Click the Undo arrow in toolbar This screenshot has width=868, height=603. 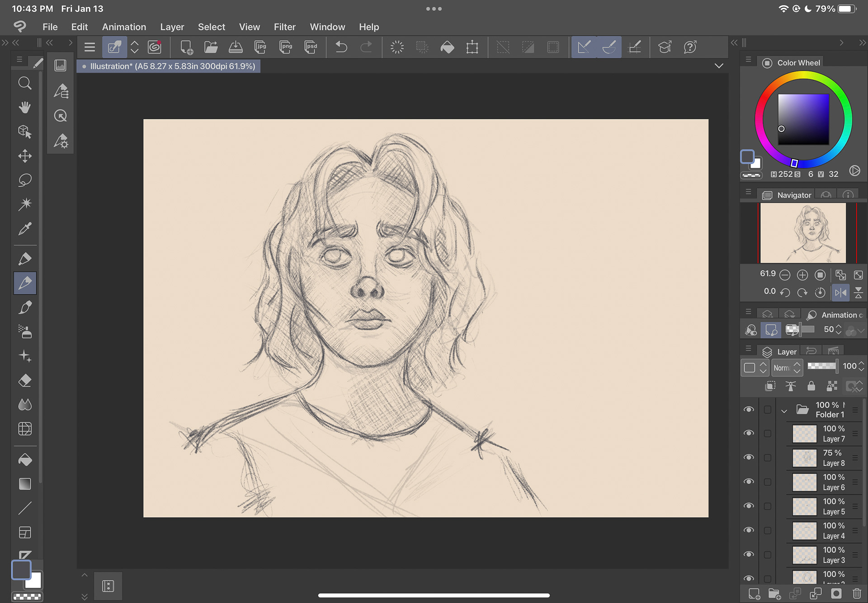coord(341,47)
